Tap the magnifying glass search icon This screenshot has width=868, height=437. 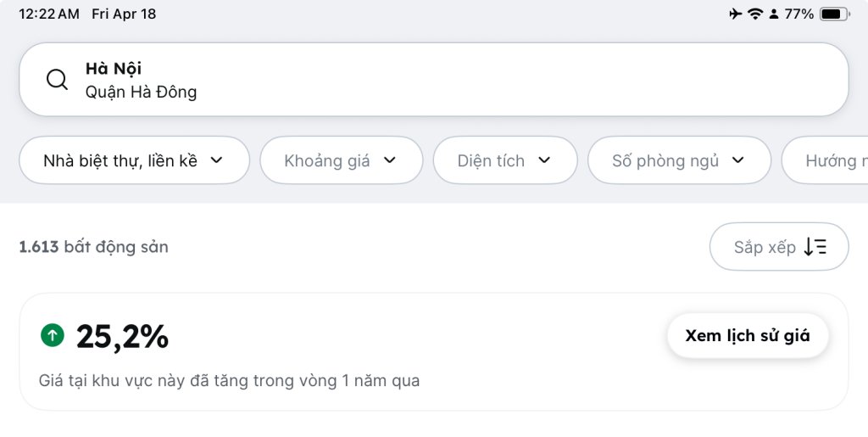pyautogui.click(x=57, y=79)
